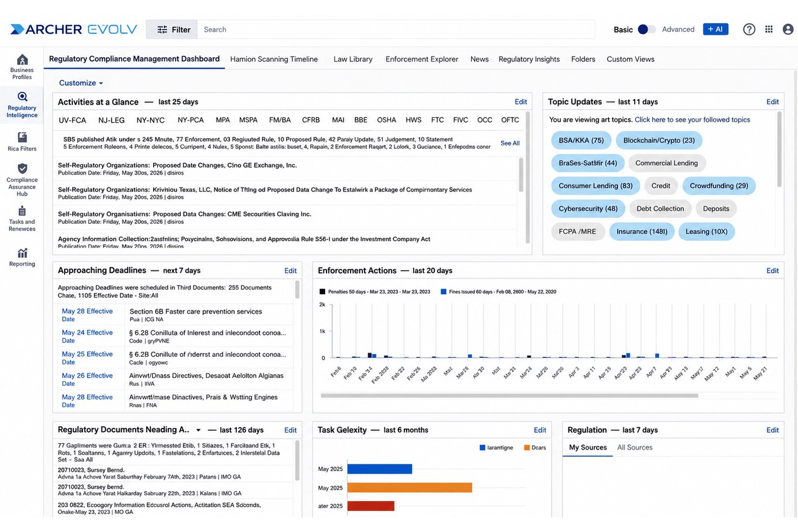Click See All in Activities summary
Screen dimensions: 798x532
pos(510,143)
